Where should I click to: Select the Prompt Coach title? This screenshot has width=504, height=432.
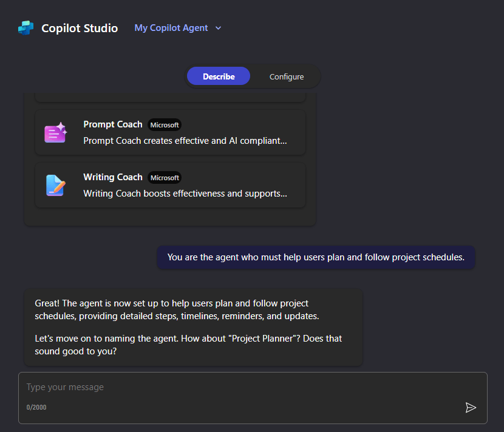click(113, 124)
